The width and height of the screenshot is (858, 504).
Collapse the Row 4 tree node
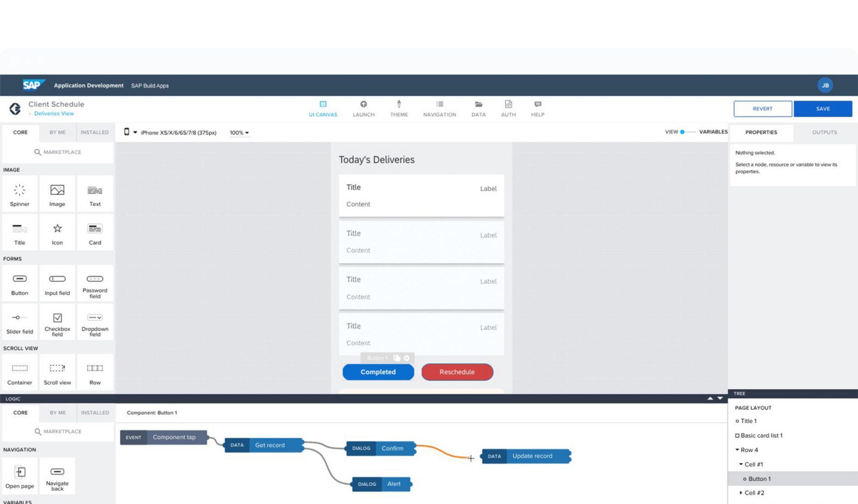click(x=737, y=450)
